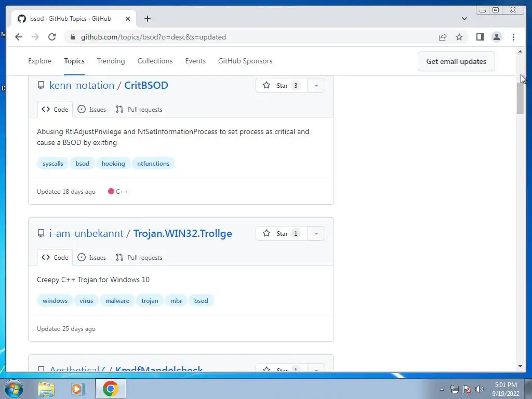Open a new browser tab
Image resolution: width=532 pixels, height=399 pixels.
click(x=147, y=19)
